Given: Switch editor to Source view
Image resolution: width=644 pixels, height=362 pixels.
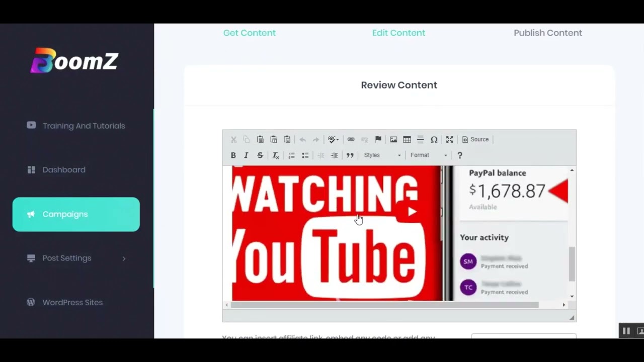Looking at the screenshot, I should pos(475,139).
